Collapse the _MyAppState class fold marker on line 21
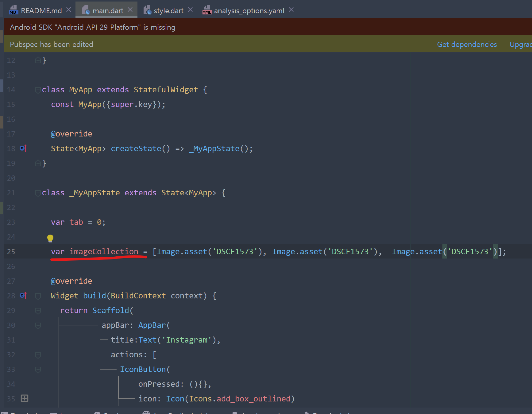The image size is (532, 414). click(x=38, y=193)
